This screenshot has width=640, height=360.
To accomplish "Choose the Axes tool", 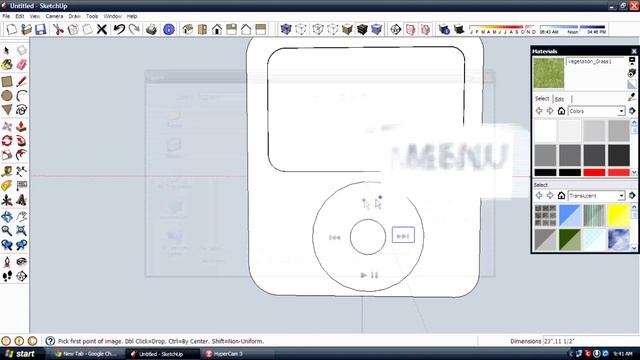I will point(7,200).
